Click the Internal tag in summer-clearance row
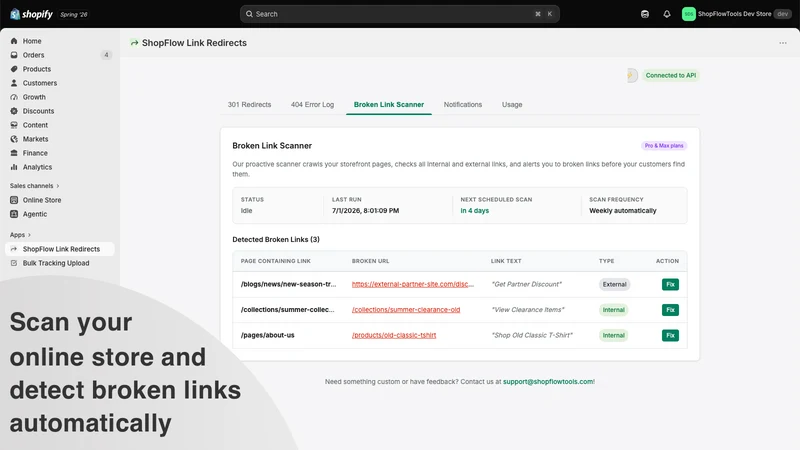800x450 pixels. coord(613,310)
